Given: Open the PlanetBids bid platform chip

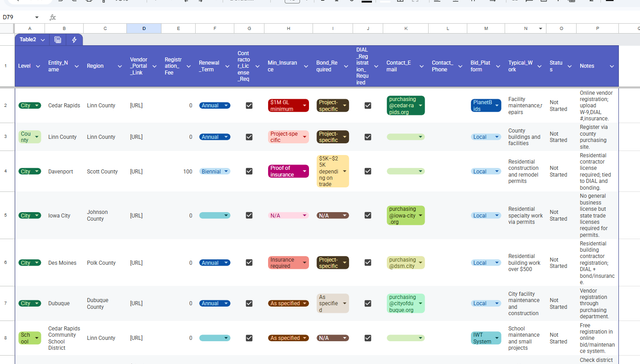Looking at the screenshot, I should point(486,105).
